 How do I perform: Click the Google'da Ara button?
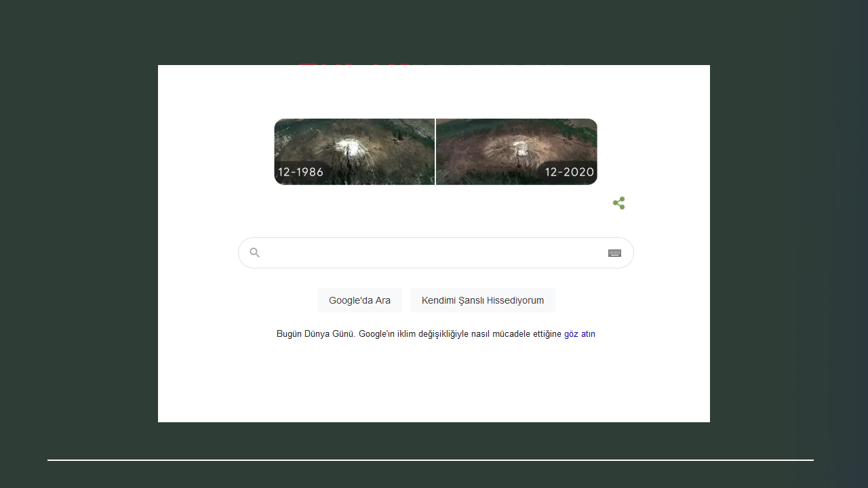359,300
